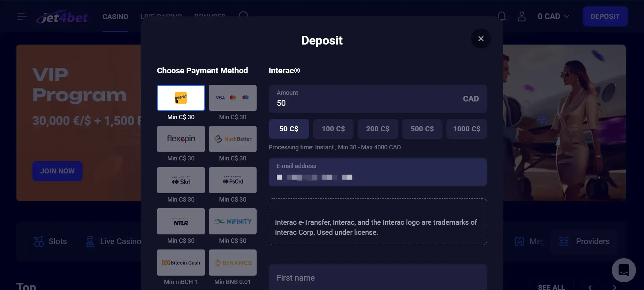Choose the 500 C$ preset amount

[x=422, y=129]
